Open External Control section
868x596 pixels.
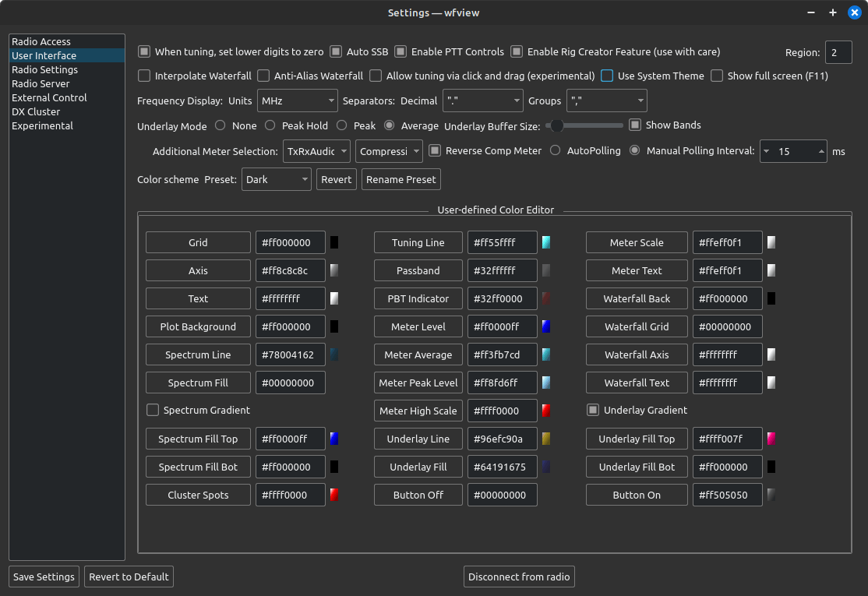click(x=67, y=97)
